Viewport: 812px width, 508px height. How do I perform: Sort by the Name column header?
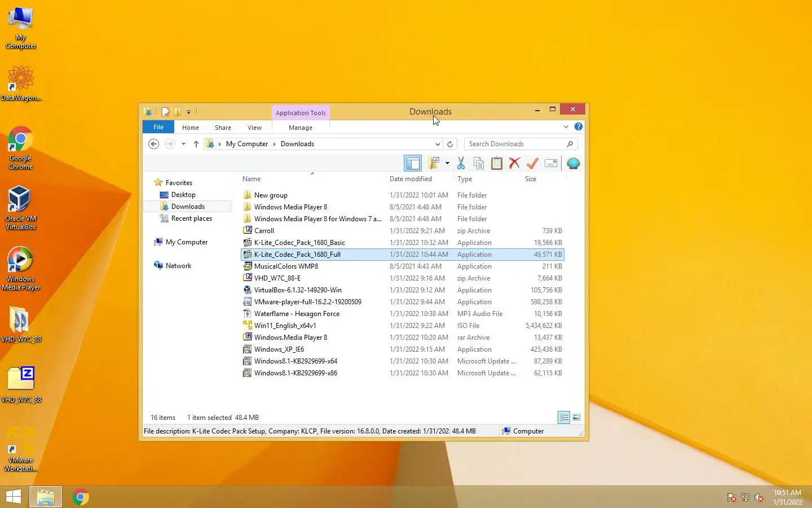pos(251,179)
